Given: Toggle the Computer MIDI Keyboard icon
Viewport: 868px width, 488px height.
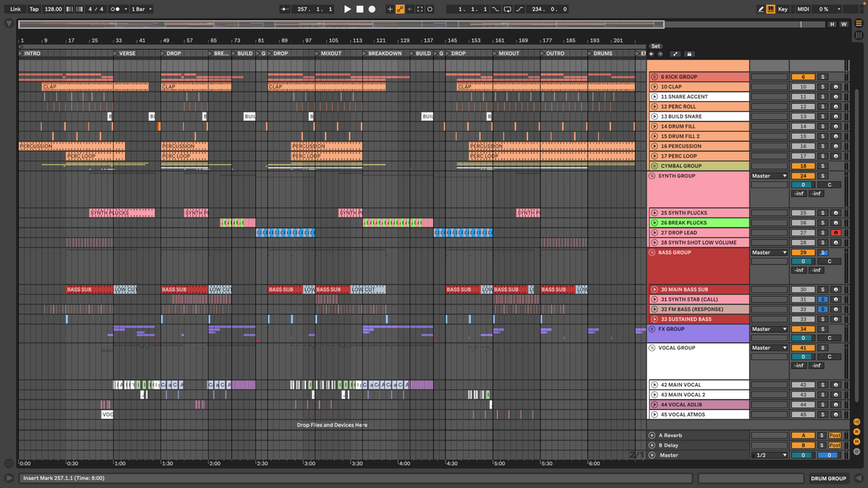Looking at the screenshot, I should click(771, 9).
